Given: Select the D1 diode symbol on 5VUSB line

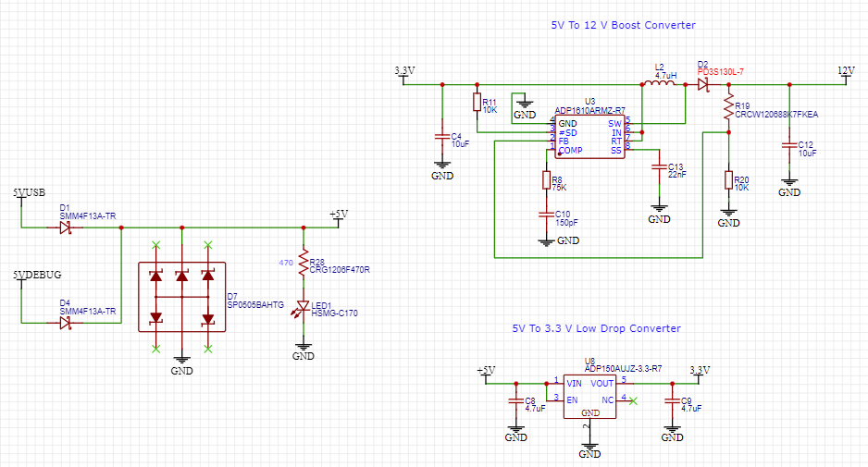Looking at the screenshot, I should point(66,227).
